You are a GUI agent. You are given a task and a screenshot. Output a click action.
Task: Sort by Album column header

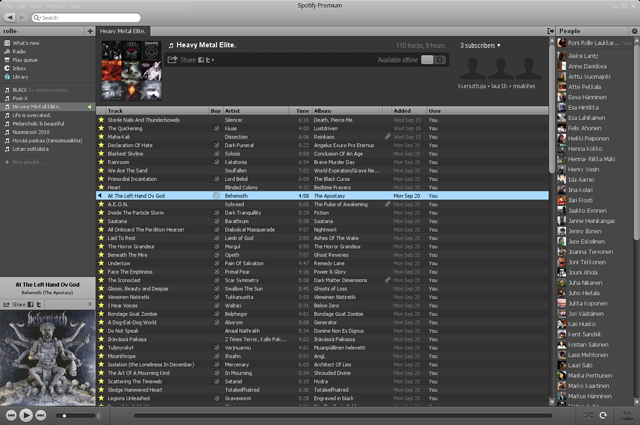347,111
